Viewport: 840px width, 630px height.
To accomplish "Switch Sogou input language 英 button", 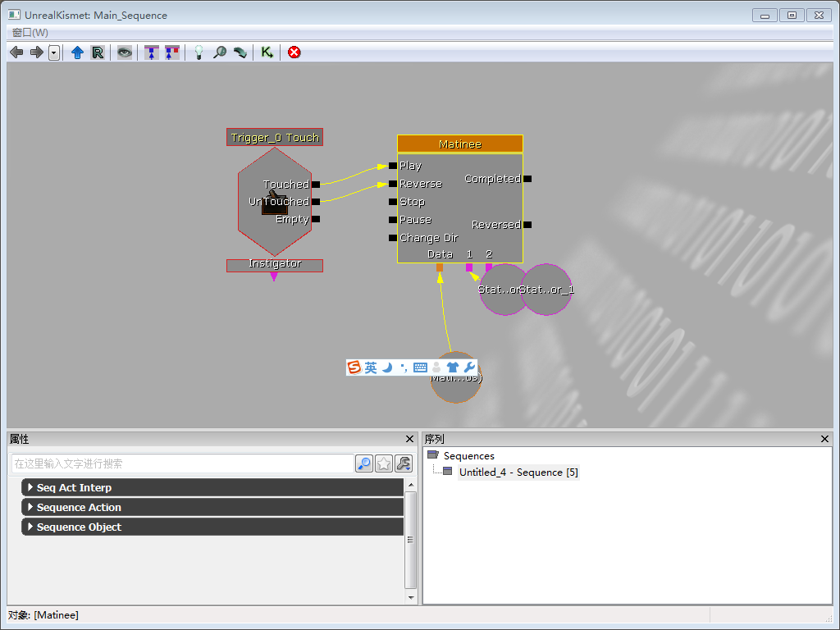I will 371,367.
